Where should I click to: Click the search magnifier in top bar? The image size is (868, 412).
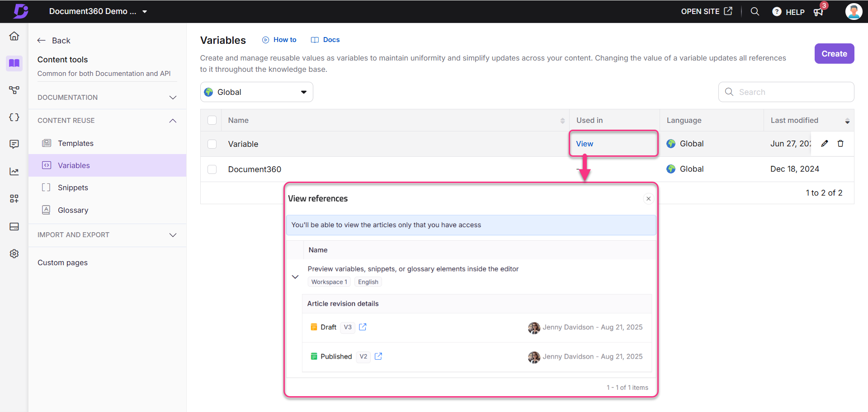(x=755, y=11)
